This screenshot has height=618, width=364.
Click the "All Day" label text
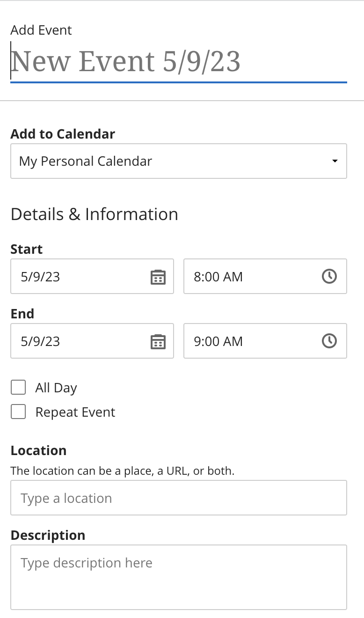click(x=56, y=388)
